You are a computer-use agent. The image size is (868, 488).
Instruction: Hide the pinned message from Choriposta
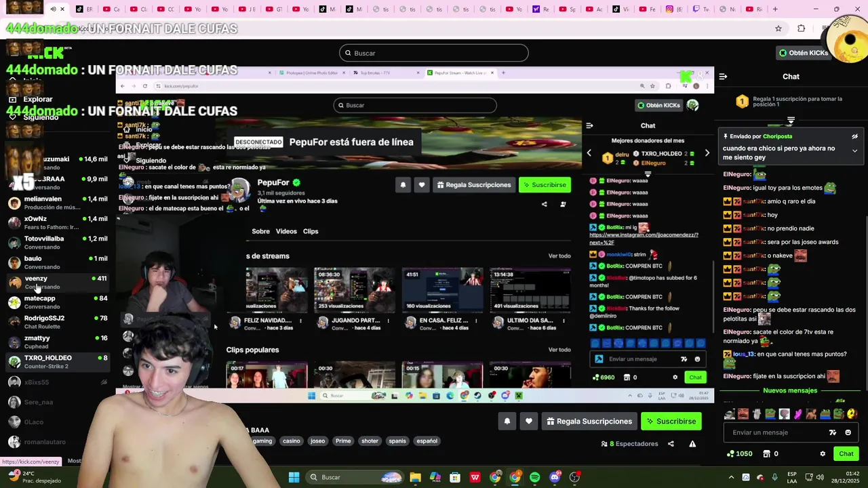click(x=854, y=136)
